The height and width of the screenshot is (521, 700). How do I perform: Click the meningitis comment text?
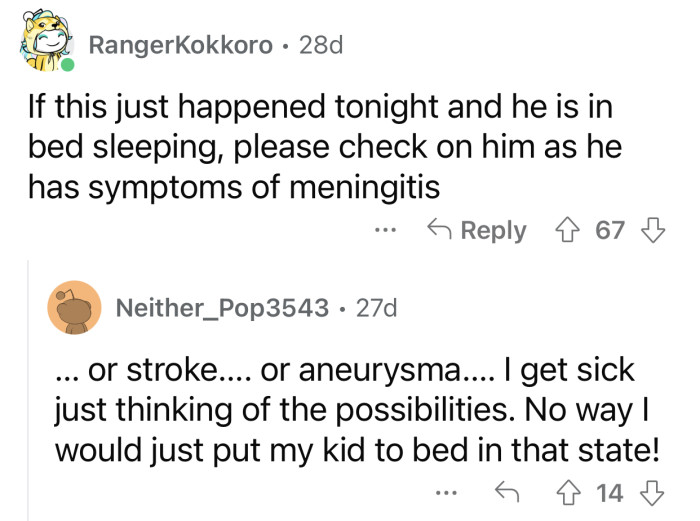[320, 146]
